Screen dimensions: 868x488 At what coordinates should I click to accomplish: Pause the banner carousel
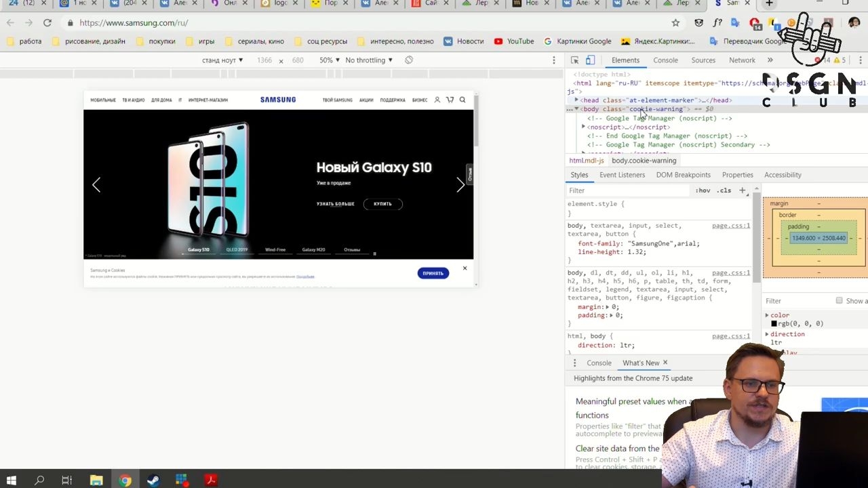click(374, 253)
